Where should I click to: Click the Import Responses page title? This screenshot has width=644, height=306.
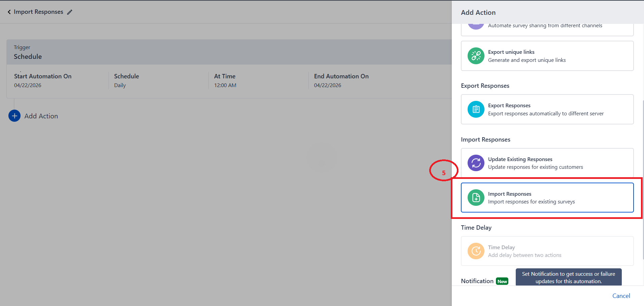coord(38,12)
